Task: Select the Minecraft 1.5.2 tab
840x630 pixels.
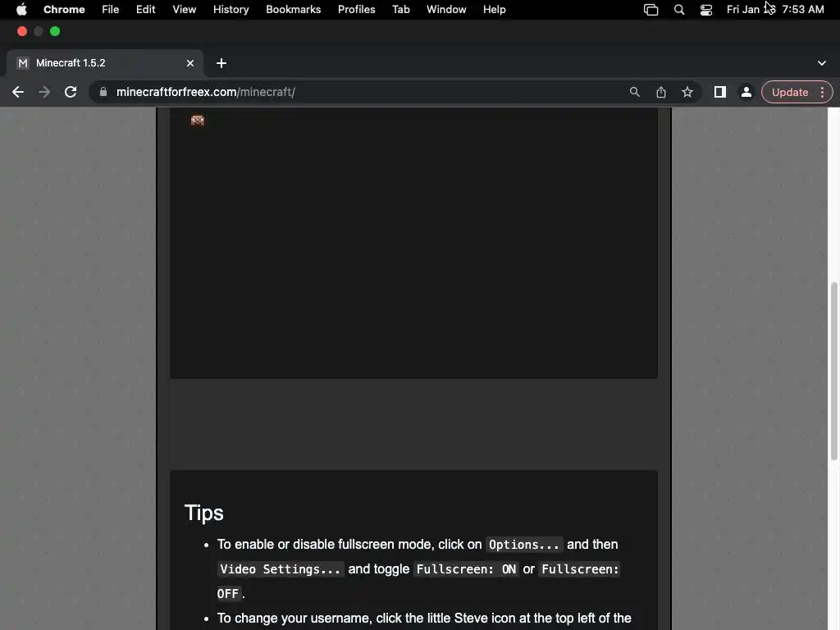Action: [x=104, y=63]
